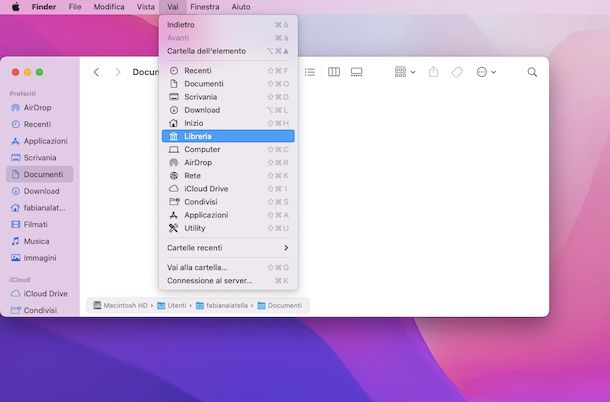The height and width of the screenshot is (402, 610).
Task: Click the search magnifier icon
Action: click(x=532, y=72)
